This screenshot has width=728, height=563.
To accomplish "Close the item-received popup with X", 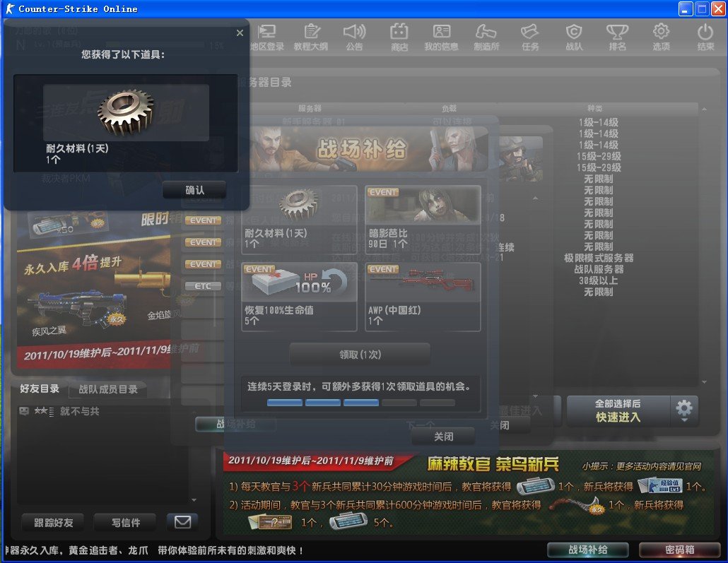I will point(240,33).
